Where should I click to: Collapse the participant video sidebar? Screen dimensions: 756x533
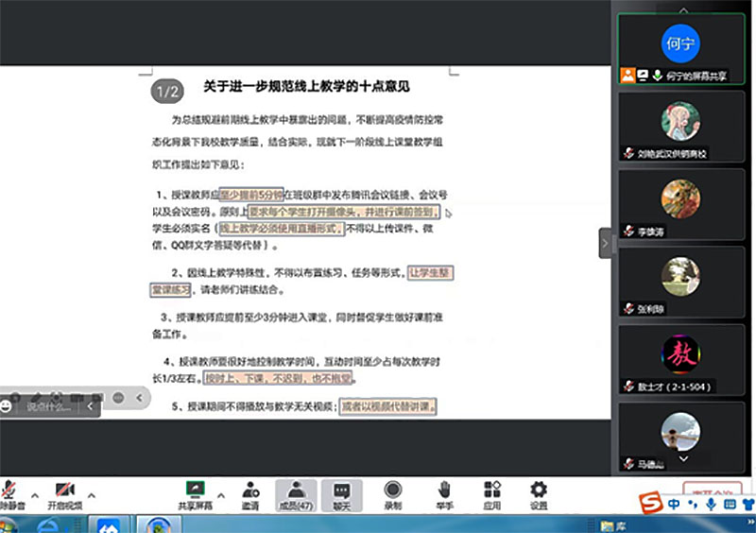click(605, 243)
